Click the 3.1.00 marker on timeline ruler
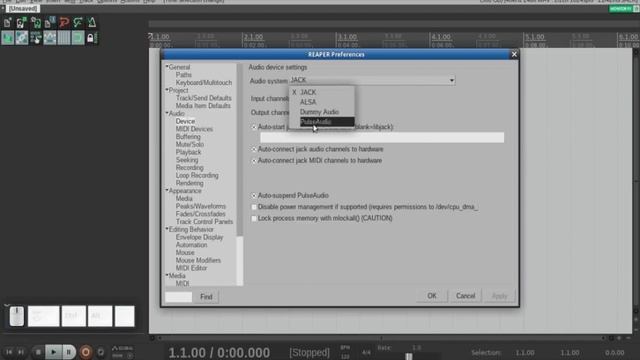Screen dimensions: 640x360 tap(347, 37)
